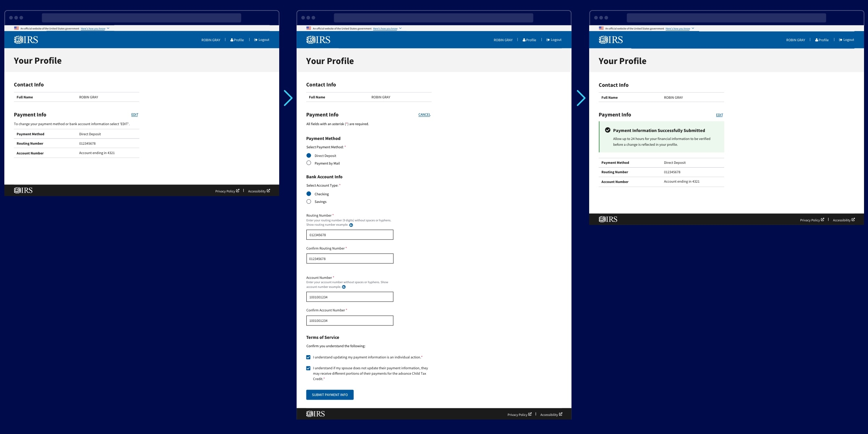Open Profile in the middle window header
The height and width of the screenshot is (434, 868).
pyautogui.click(x=529, y=40)
